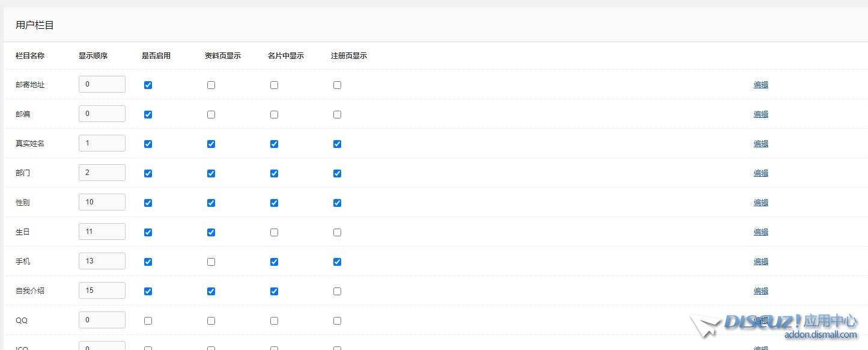Click inside 生日 display order input

tap(102, 231)
